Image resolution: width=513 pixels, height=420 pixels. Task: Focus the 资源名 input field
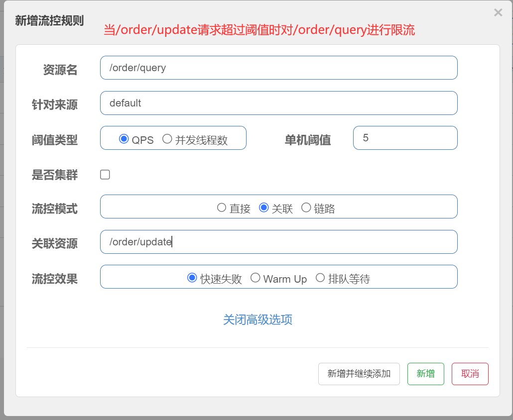[x=278, y=68]
